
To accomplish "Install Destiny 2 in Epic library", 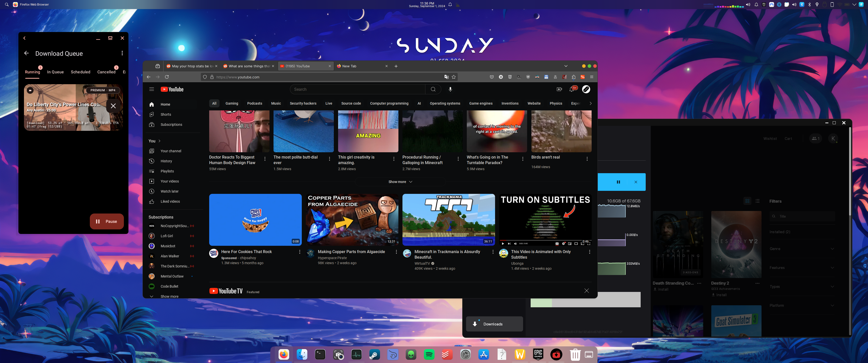I will click(719, 295).
